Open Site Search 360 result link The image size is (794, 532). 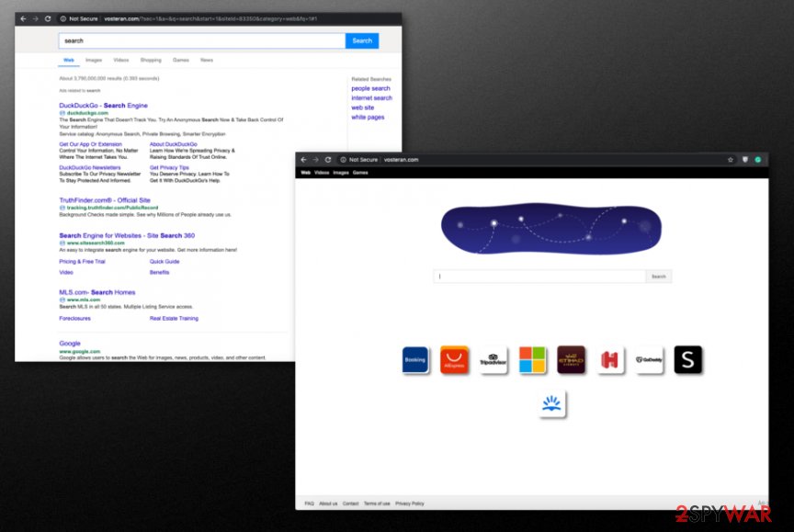pos(127,235)
